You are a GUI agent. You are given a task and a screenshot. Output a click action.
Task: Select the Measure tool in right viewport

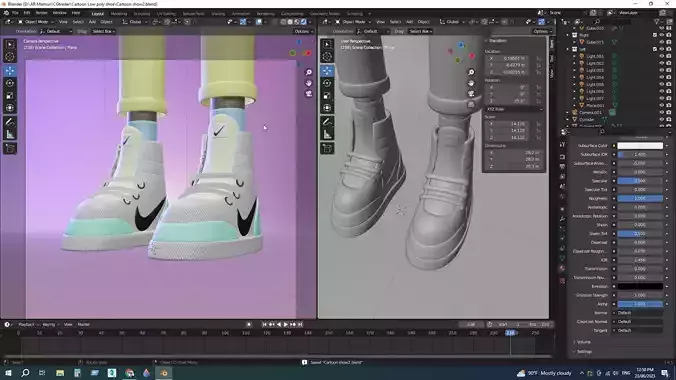pos(327,135)
